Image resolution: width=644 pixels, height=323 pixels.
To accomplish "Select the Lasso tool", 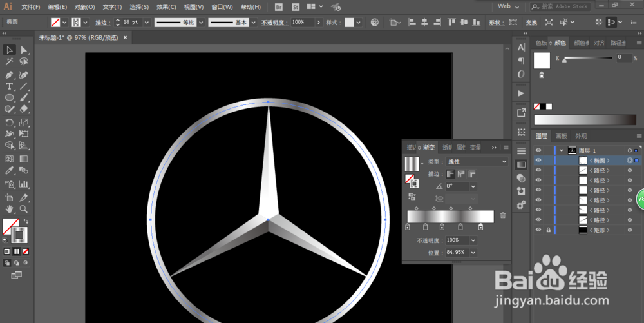I will pos(24,62).
